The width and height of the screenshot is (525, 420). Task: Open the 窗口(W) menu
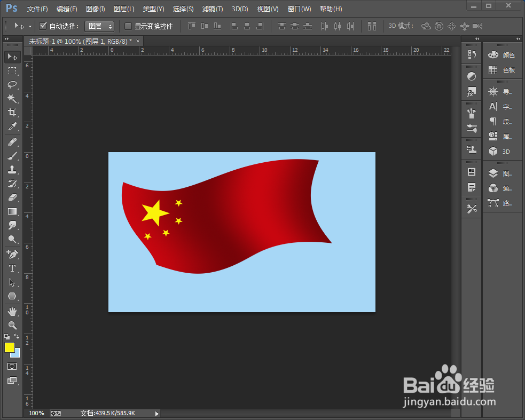[299, 9]
